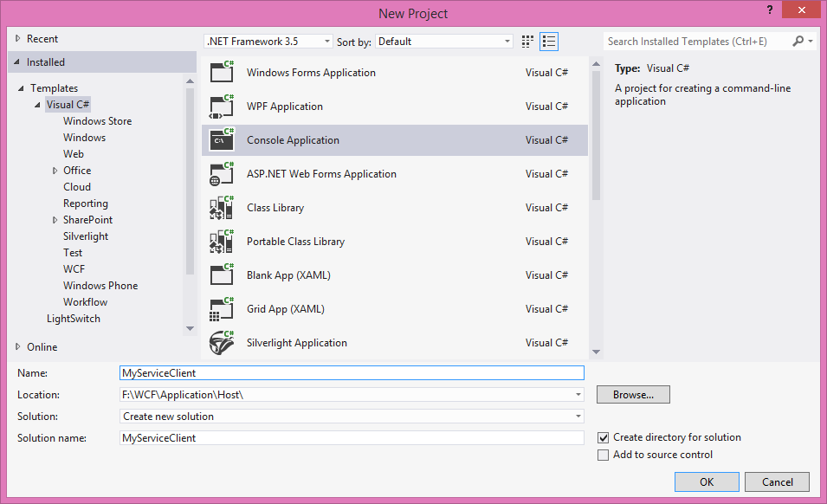Click the Blank App (XAML) icon
This screenshot has height=504, width=827.
pyautogui.click(x=222, y=275)
